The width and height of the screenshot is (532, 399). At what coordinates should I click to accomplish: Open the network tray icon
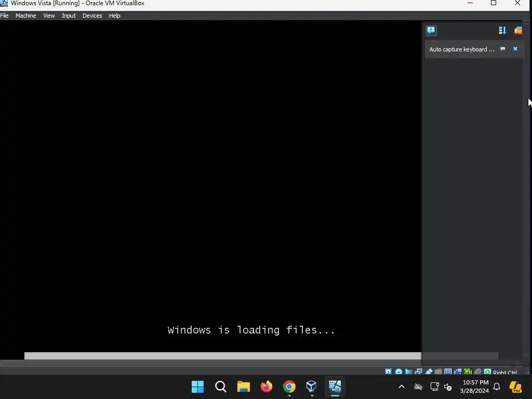click(435, 387)
